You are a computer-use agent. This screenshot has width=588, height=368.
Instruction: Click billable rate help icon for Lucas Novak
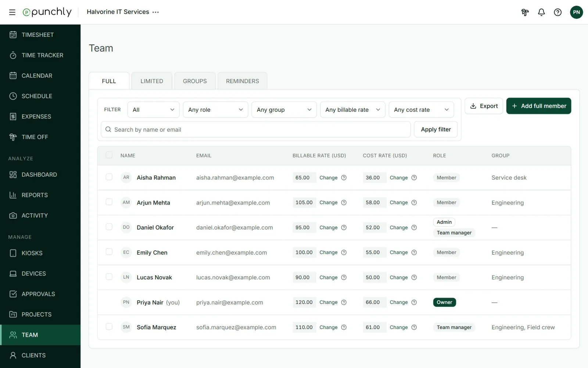[x=344, y=277]
